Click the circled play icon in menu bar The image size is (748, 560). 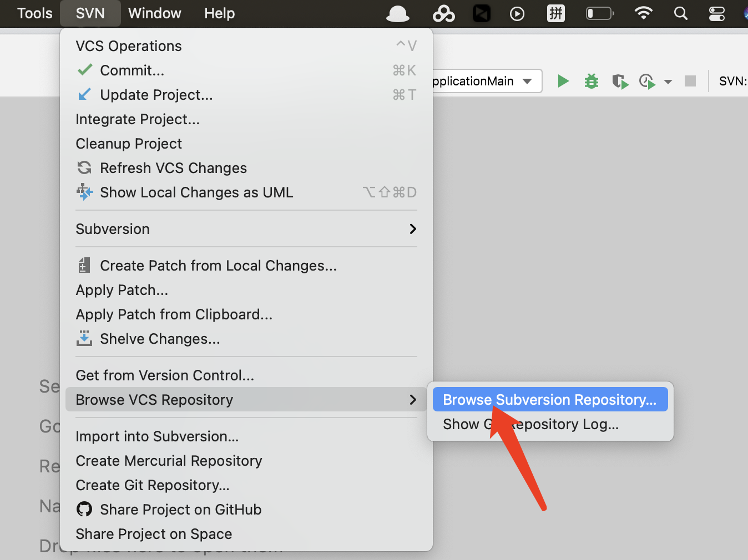click(x=517, y=13)
